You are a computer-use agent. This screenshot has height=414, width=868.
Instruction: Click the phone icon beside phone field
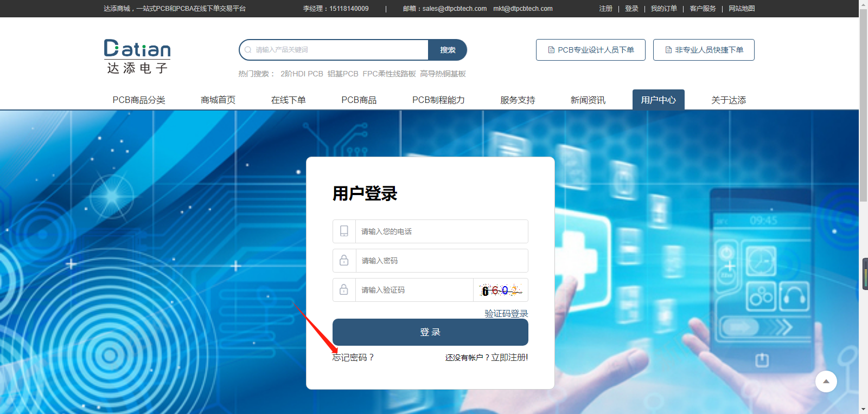pos(344,231)
